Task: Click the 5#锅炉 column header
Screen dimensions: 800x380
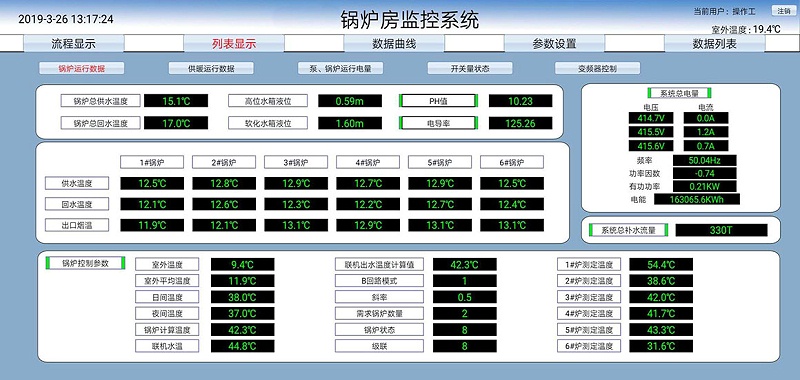Action: (440, 162)
